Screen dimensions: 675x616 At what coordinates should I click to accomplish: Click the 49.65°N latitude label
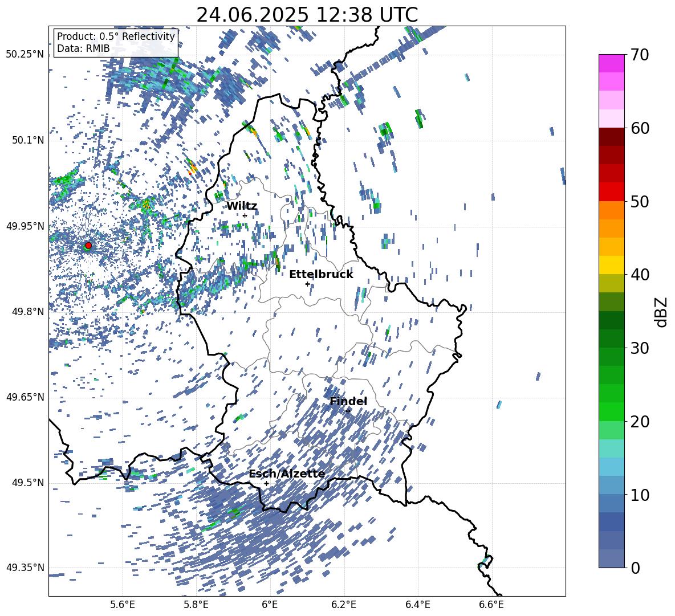[25, 397]
